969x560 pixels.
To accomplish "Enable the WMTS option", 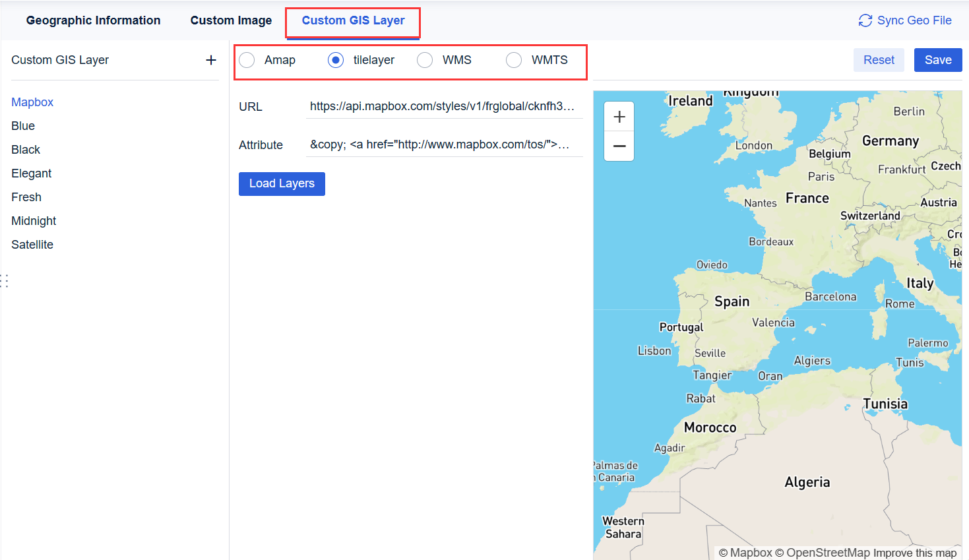I will pos(514,59).
